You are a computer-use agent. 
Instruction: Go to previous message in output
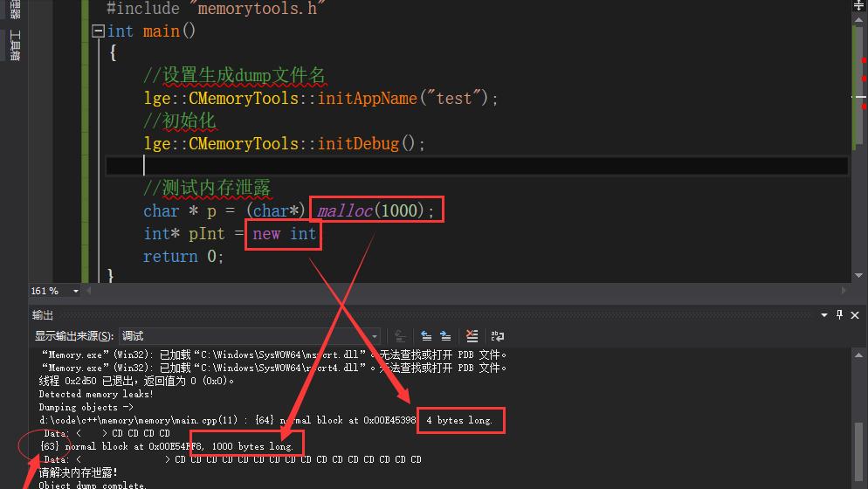(x=425, y=336)
